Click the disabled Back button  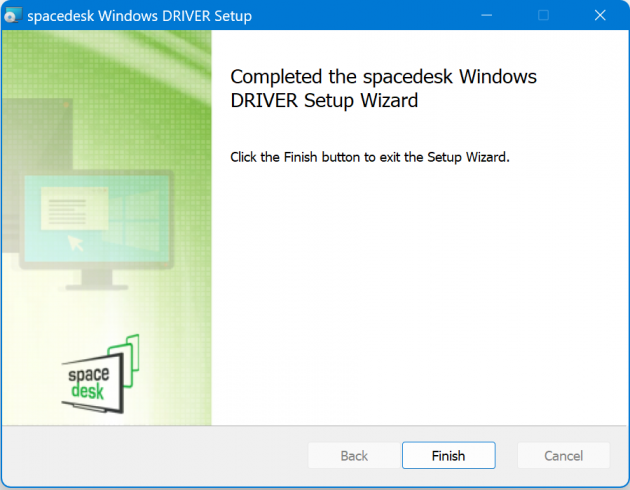(x=354, y=456)
